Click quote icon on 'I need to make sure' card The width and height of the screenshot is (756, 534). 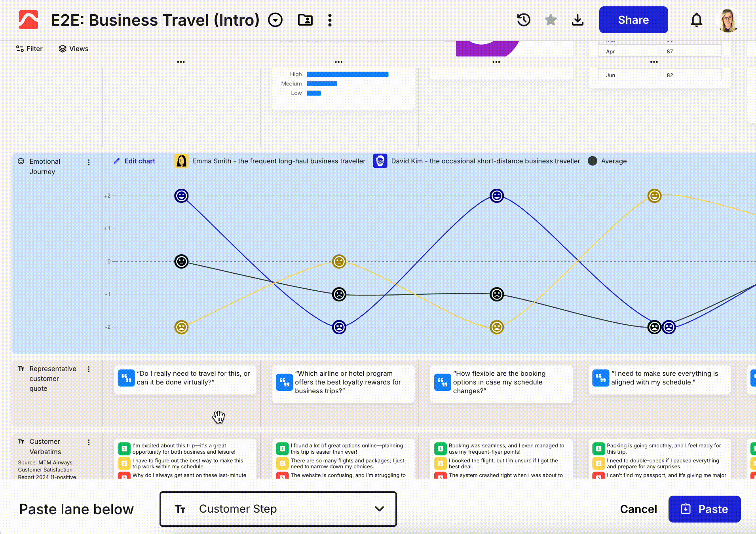(x=600, y=378)
